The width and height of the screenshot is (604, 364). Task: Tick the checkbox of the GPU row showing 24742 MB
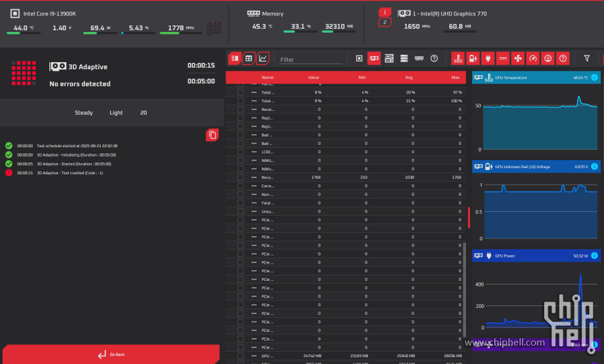[241, 356]
